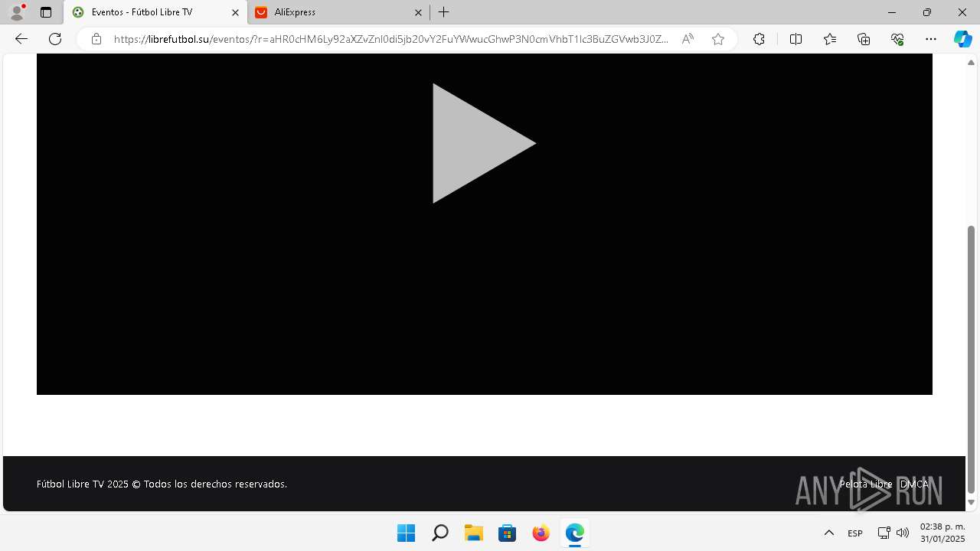Open the browser profile menu

click(17, 12)
